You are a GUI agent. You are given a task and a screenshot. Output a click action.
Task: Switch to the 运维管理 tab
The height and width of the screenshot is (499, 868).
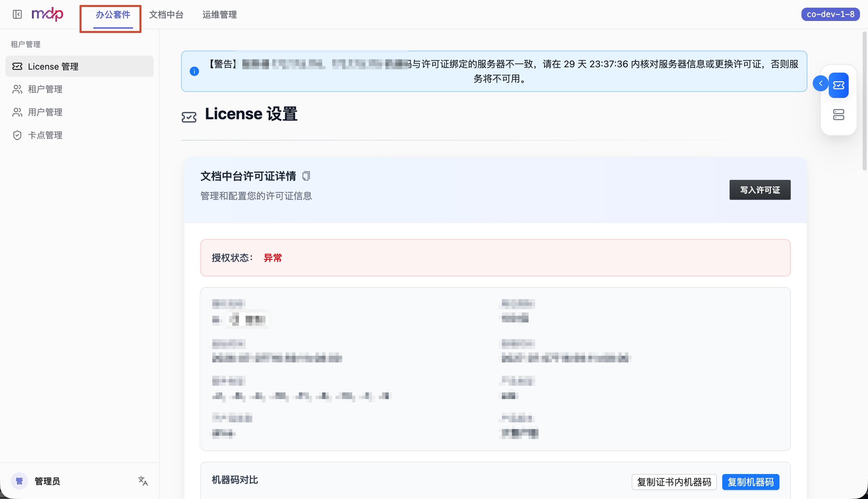pyautogui.click(x=219, y=14)
